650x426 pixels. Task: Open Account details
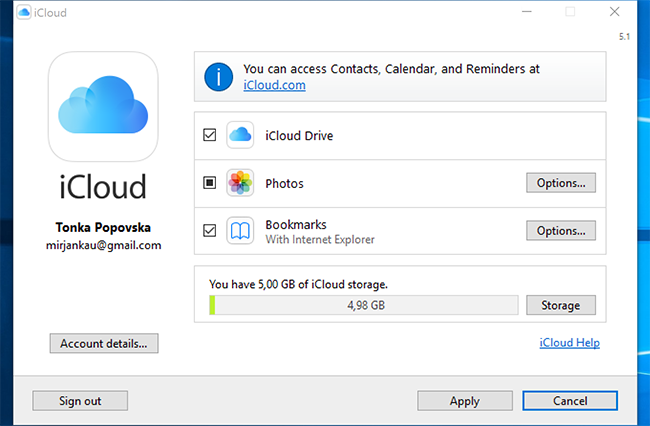point(103,343)
